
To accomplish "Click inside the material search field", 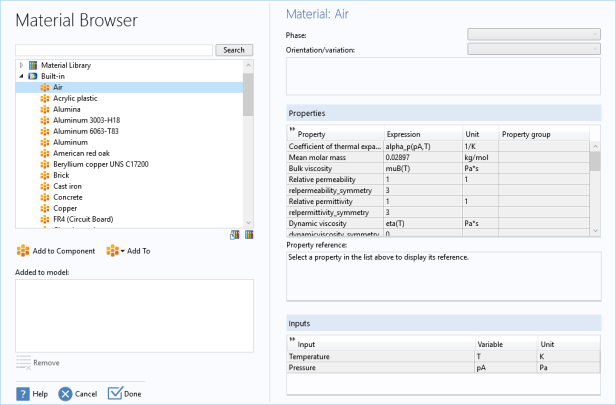I will click(115, 49).
